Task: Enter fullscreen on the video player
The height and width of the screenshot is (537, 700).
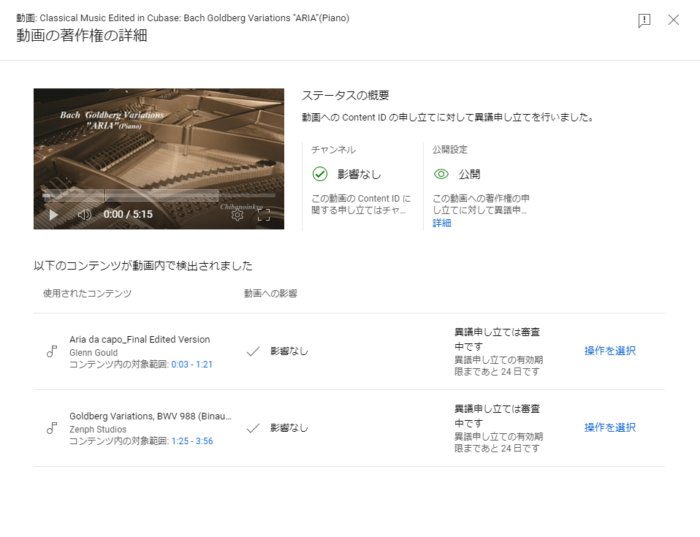Action: pos(264,214)
